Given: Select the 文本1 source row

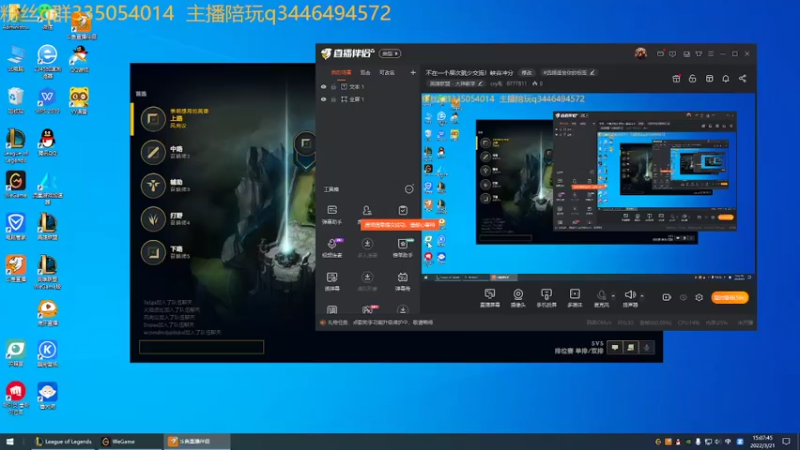Looking at the screenshot, I should click(368, 87).
